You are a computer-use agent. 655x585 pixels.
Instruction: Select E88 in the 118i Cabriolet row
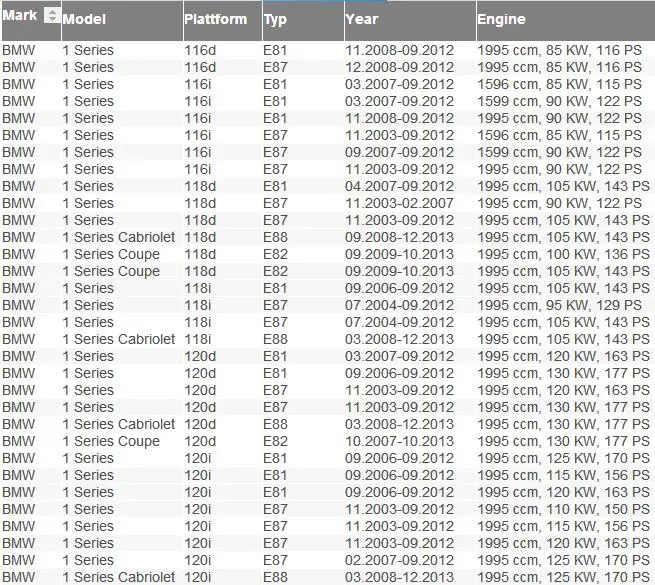275,339
